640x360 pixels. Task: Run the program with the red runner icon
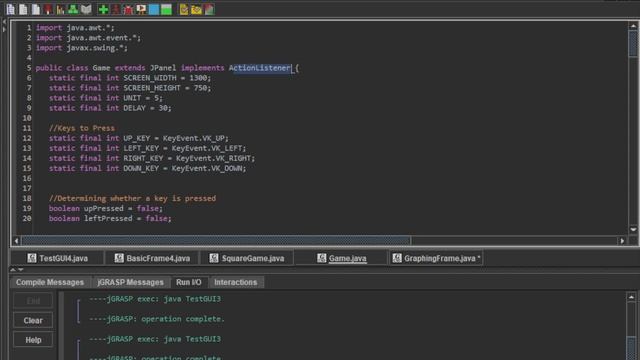[116, 9]
